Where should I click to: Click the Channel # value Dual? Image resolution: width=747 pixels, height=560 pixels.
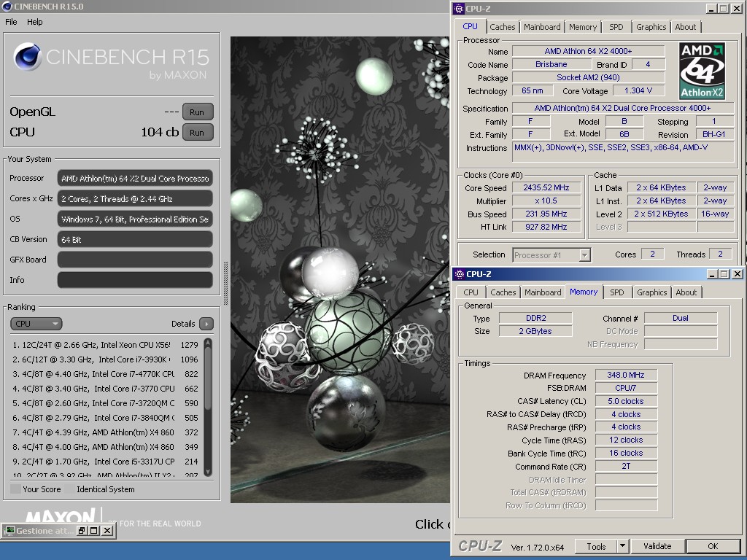[x=681, y=318]
